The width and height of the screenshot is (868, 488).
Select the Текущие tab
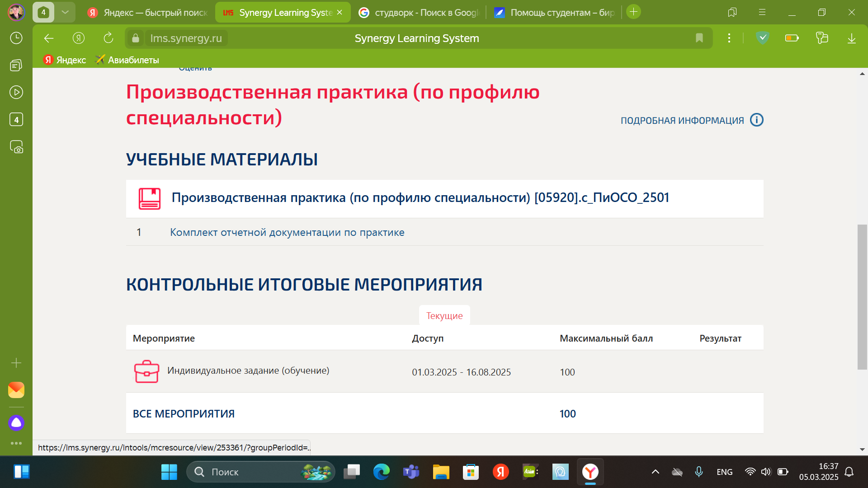point(444,315)
